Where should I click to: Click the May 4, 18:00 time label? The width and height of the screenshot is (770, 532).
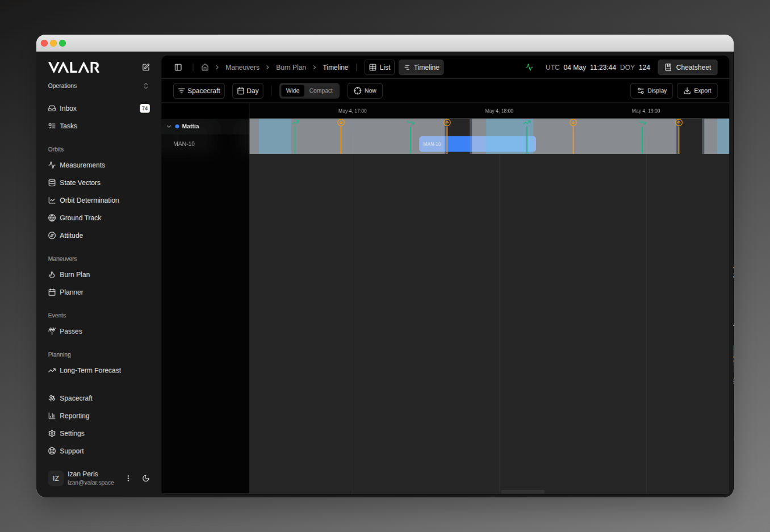pyautogui.click(x=499, y=111)
